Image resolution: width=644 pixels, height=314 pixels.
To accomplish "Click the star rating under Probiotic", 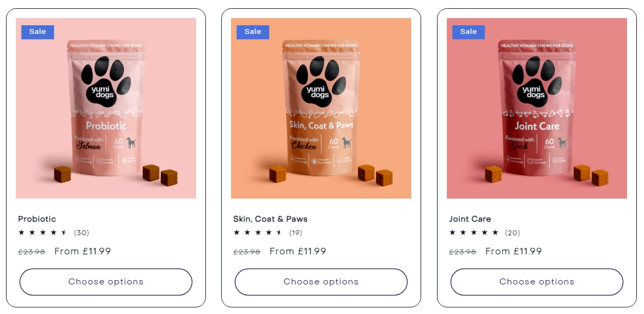I will (43, 232).
